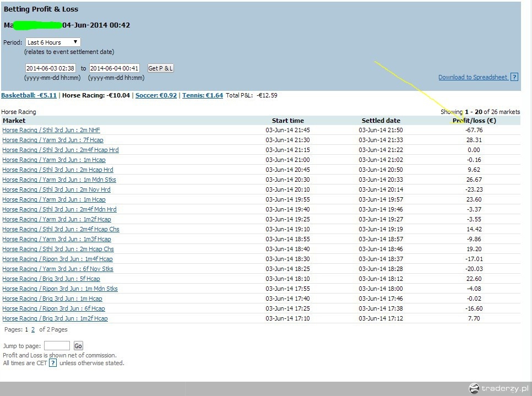Select the settled date 03-Jun-14 18:37

coord(381,259)
